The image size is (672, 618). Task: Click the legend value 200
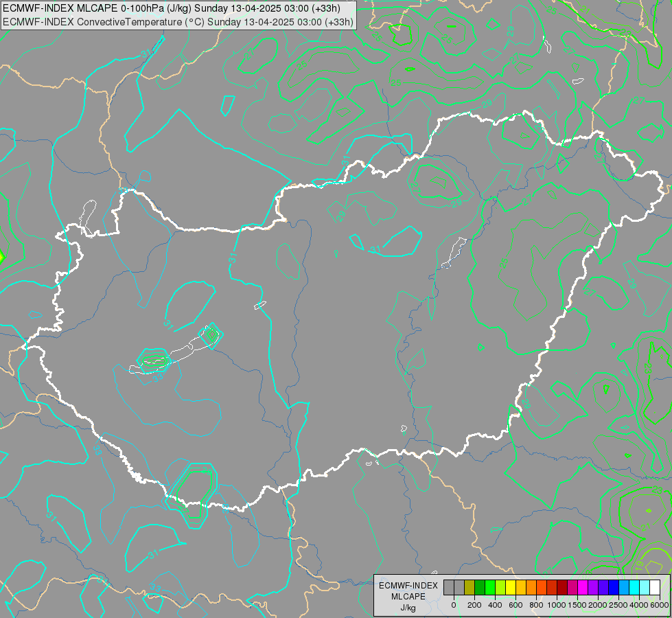[x=474, y=605]
